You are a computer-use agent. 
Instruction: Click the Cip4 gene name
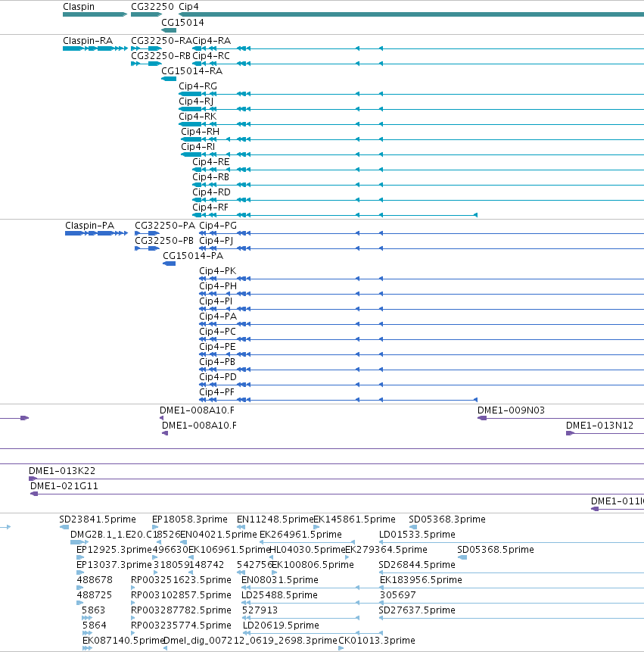188,7
